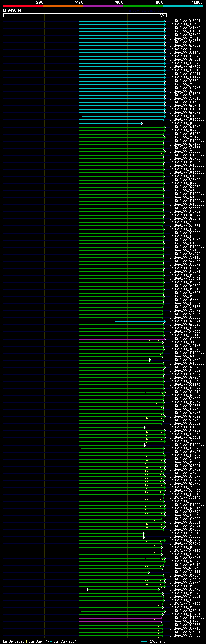Screen dimensions: 206x644
Task: Select hit UniRef100_C1C4Q1
Action: point(185,278)
